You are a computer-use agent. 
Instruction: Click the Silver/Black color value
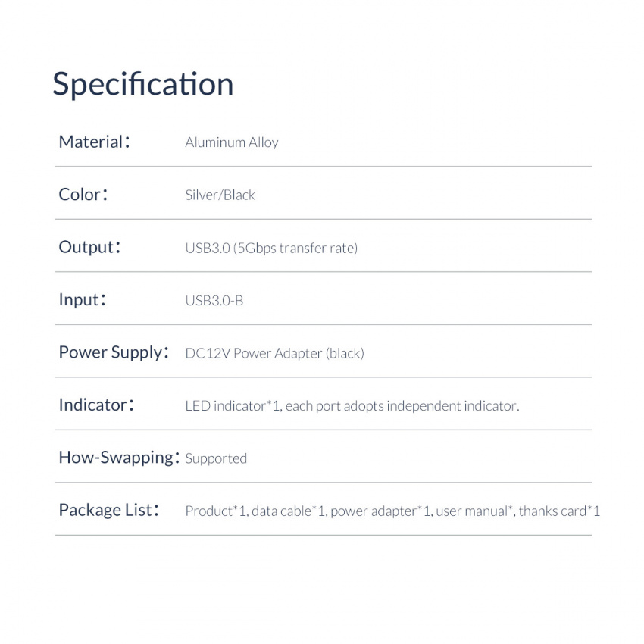click(220, 195)
